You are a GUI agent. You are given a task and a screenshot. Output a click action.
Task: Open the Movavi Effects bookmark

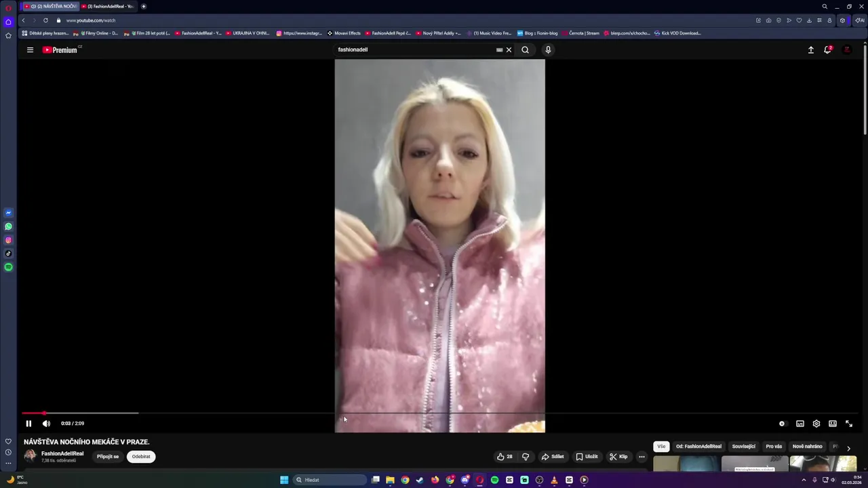pos(344,33)
